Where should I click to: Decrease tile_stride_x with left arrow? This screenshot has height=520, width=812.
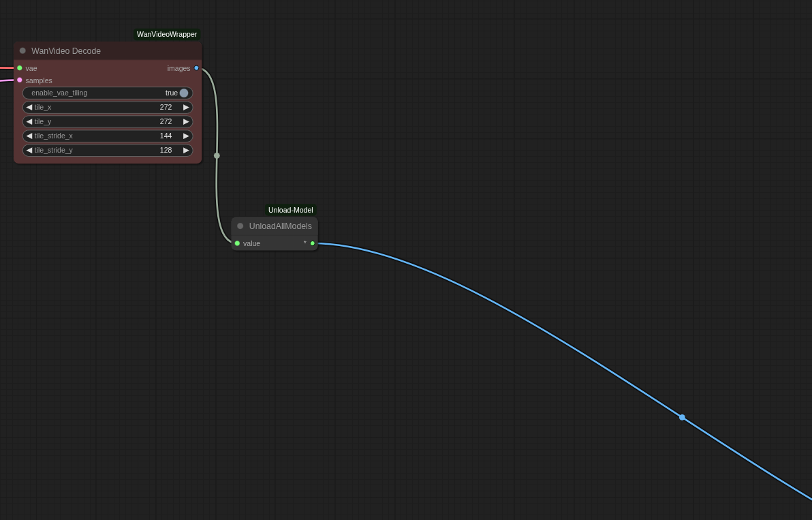(29, 136)
